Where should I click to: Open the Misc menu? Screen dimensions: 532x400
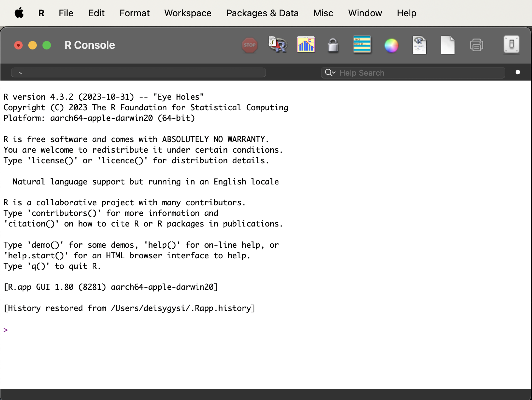coord(323,13)
